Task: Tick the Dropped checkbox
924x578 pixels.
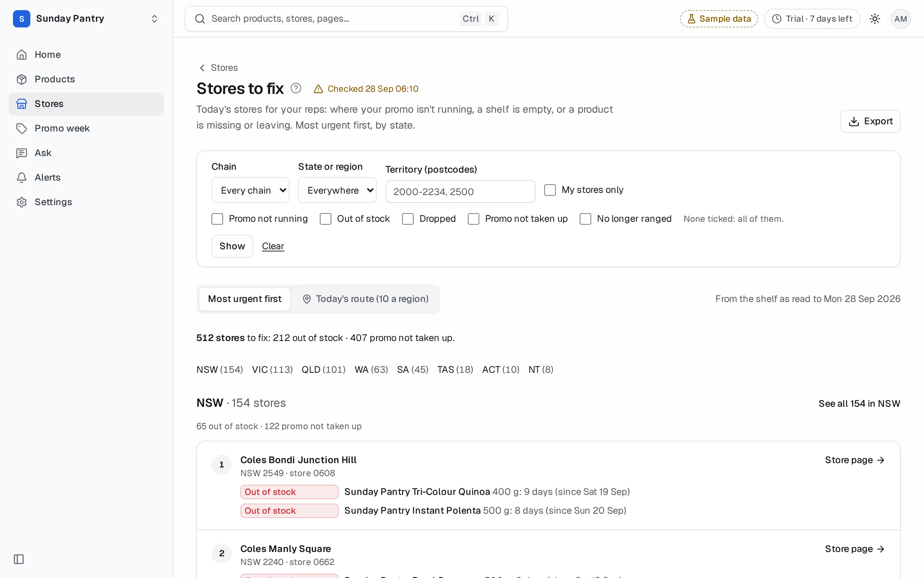Action: [408, 219]
